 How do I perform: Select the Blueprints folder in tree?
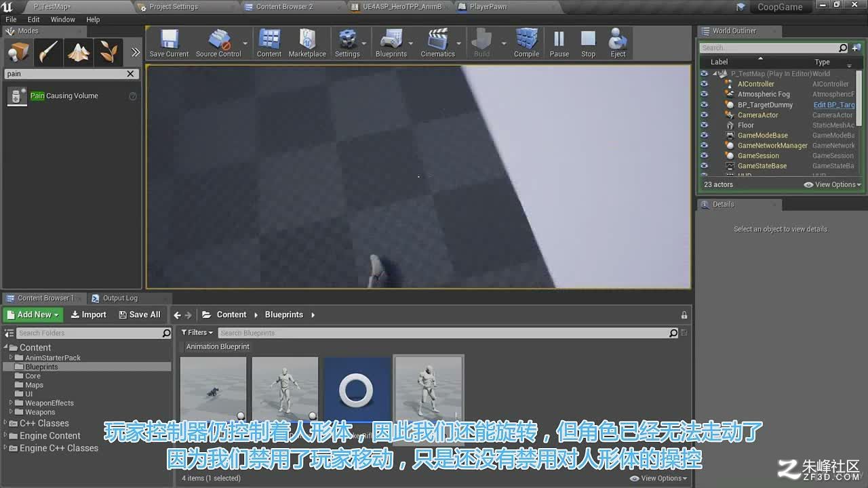pos(41,367)
